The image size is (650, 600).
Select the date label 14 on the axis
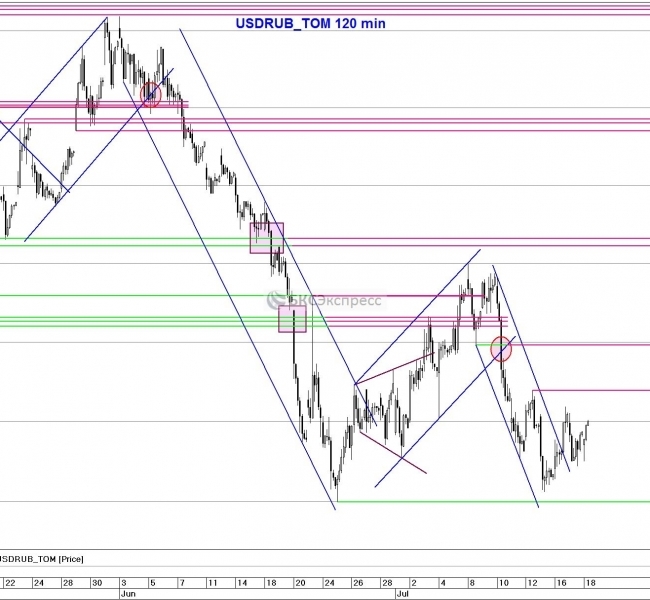242,583
